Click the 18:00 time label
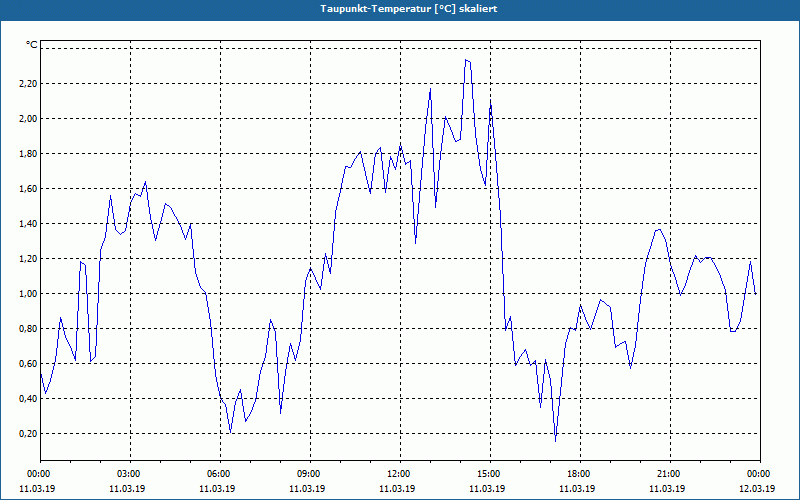 tap(580, 474)
